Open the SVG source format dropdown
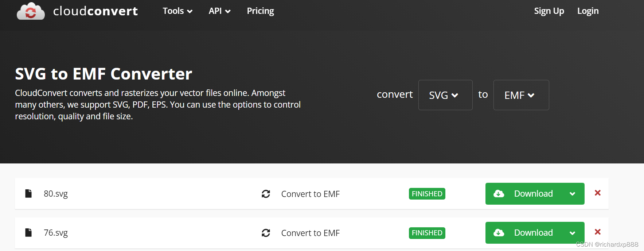The width and height of the screenshot is (644, 251). click(445, 95)
